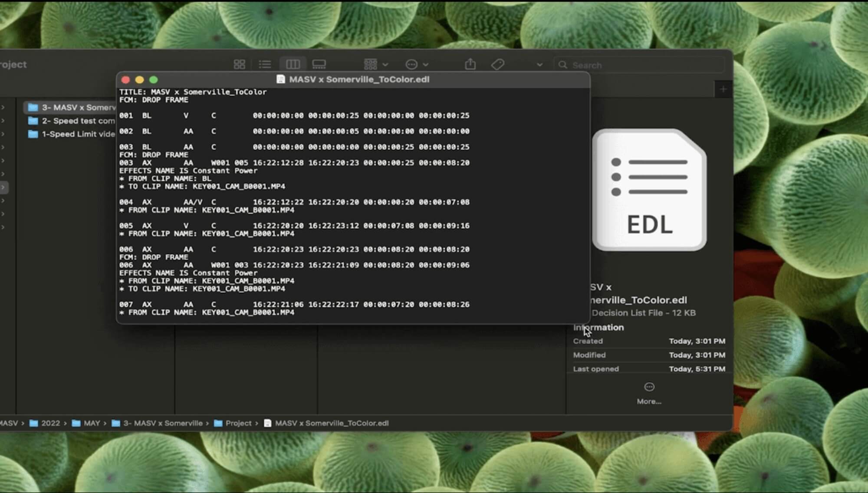Minimize the EDL text window

tap(139, 80)
